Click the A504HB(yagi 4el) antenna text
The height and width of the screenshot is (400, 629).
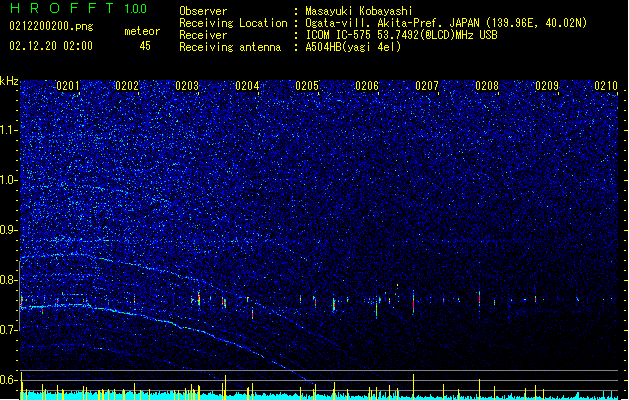[353, 47]
